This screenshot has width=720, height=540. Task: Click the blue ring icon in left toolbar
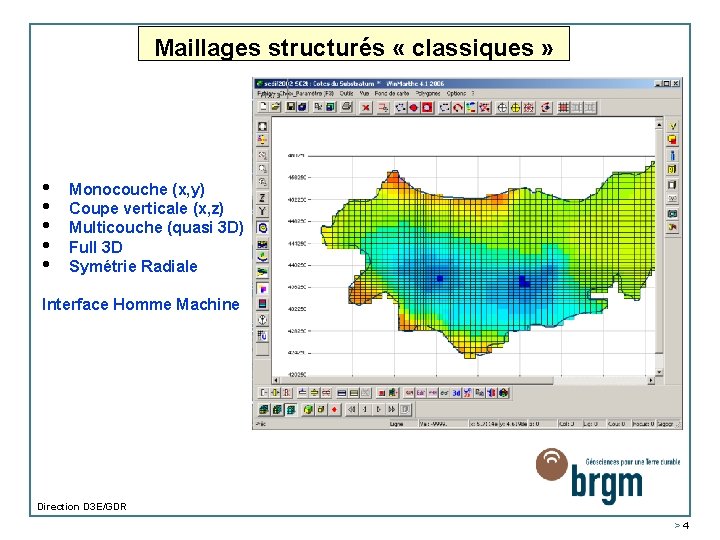click(x=262, y=228)
